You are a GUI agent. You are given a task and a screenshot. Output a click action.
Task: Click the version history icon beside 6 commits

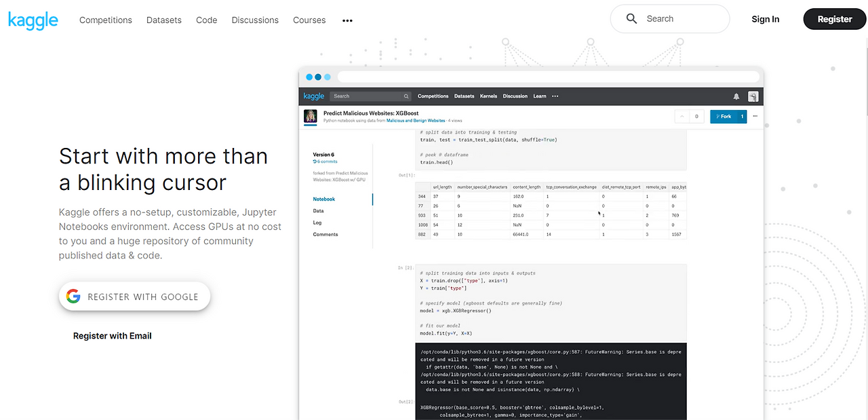click(315, 161)
